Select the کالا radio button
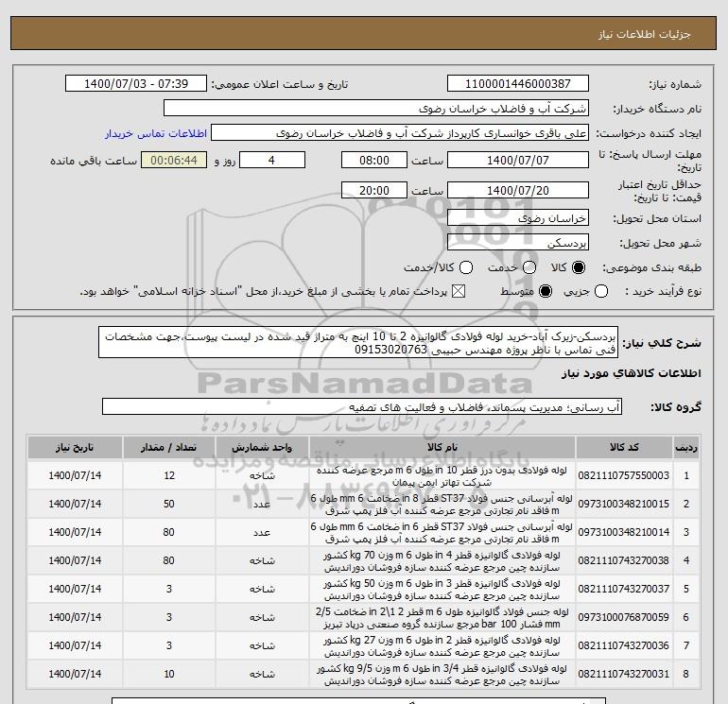 pos(579,267)
